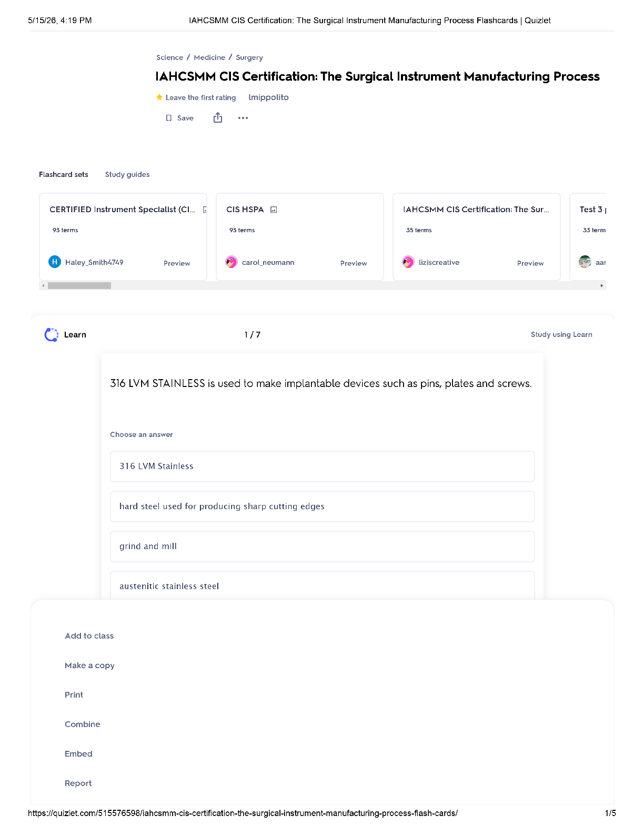Click Leave the first rating
The image size is (644, 834).
click(200, 97)
